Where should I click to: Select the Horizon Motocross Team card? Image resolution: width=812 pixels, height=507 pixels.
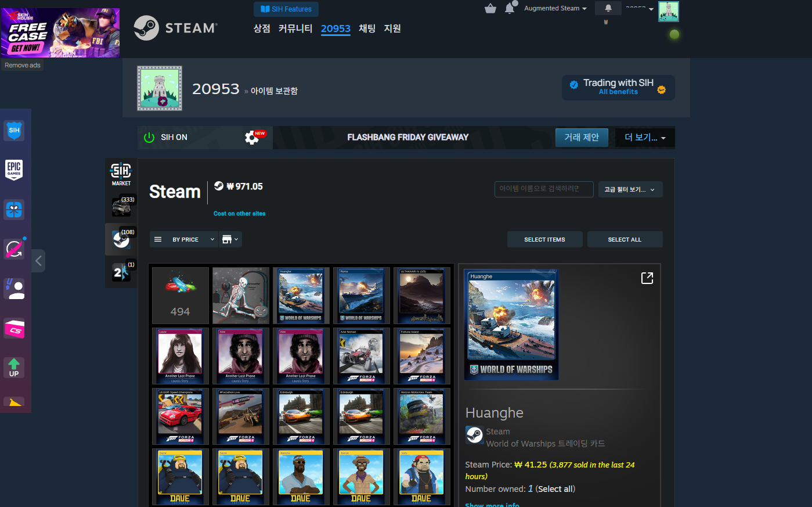[422, 416]
